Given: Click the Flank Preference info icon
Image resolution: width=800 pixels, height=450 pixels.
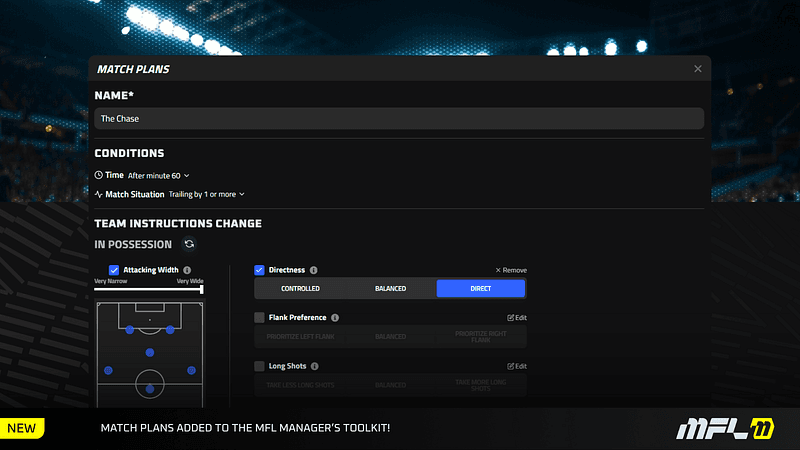Looking at the screenshot, I should [335, 318].
